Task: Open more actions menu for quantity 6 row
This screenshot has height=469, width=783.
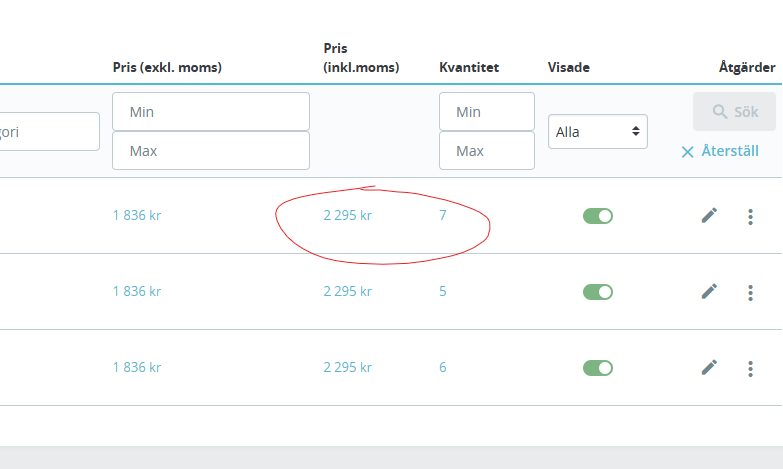Action: pos(750,369)
